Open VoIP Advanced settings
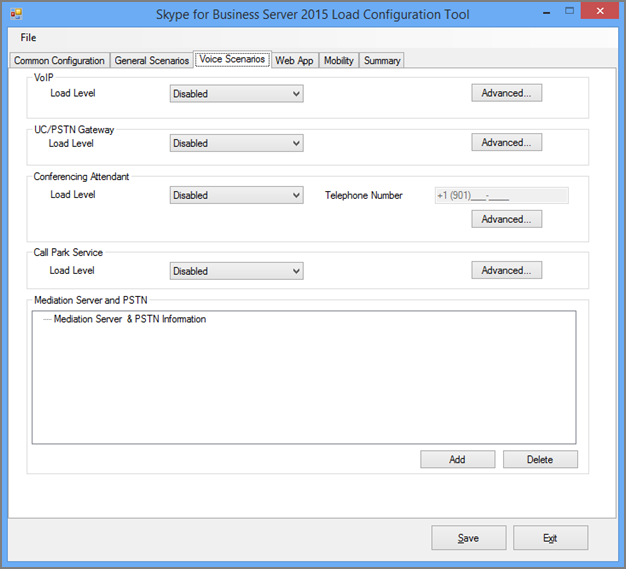This screenshot has height=569, width=626. [506, 93]
